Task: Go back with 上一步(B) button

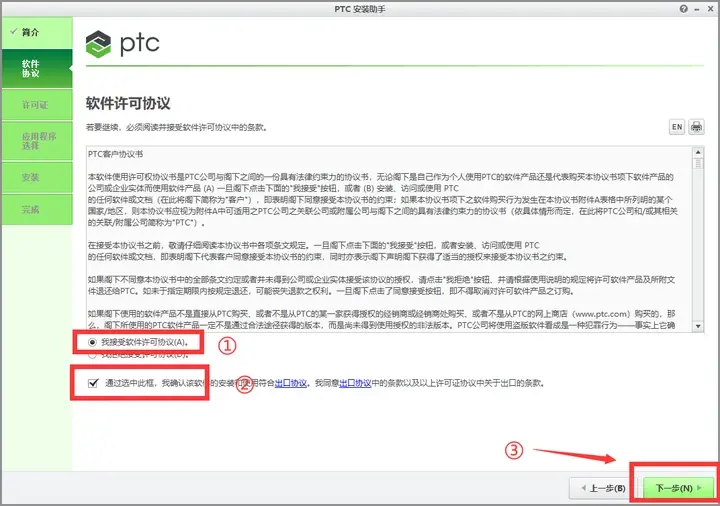Action: (x=603, y=488)
